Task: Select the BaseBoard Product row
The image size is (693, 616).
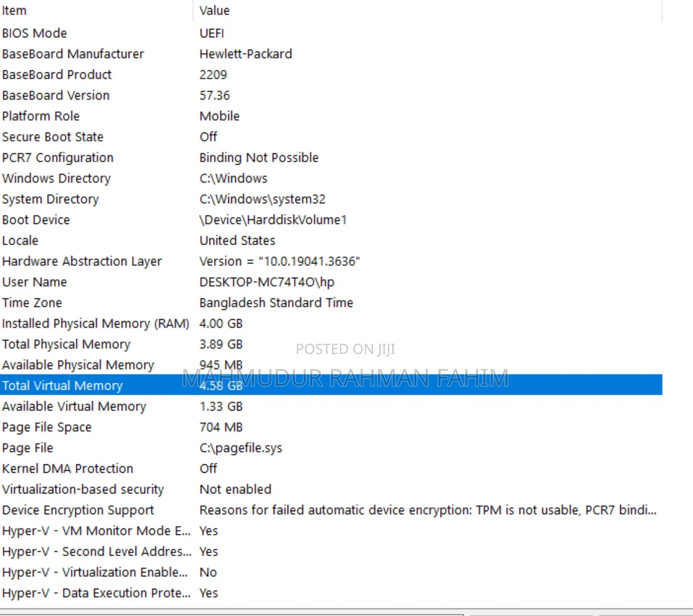Action: pyautogui.click(x=57, y=75)
